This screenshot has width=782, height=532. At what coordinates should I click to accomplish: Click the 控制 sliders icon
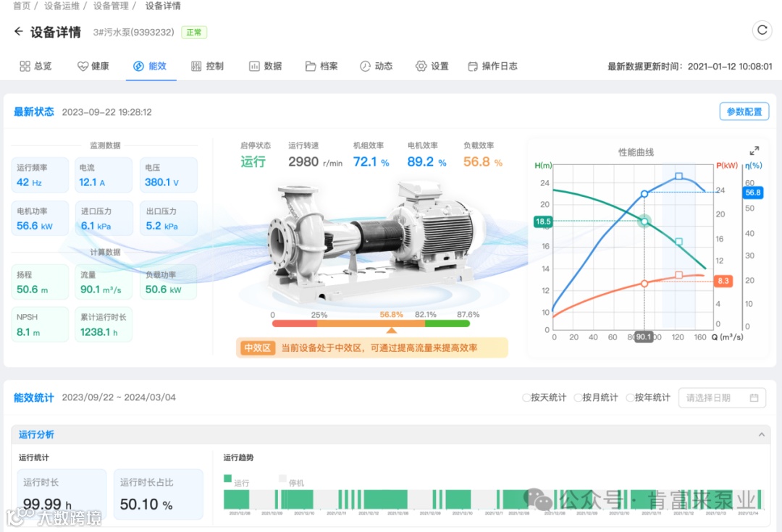tap(196, 66)
